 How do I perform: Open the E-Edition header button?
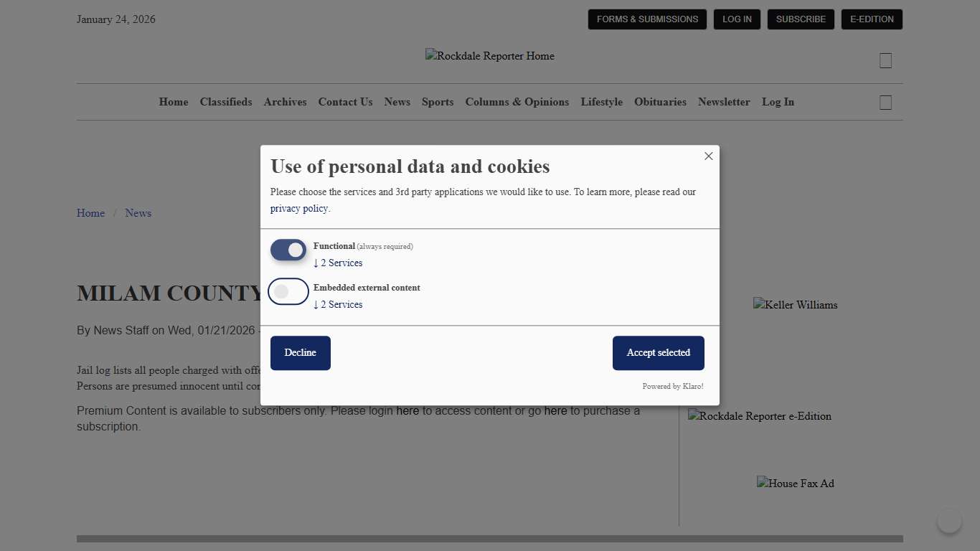872,19
